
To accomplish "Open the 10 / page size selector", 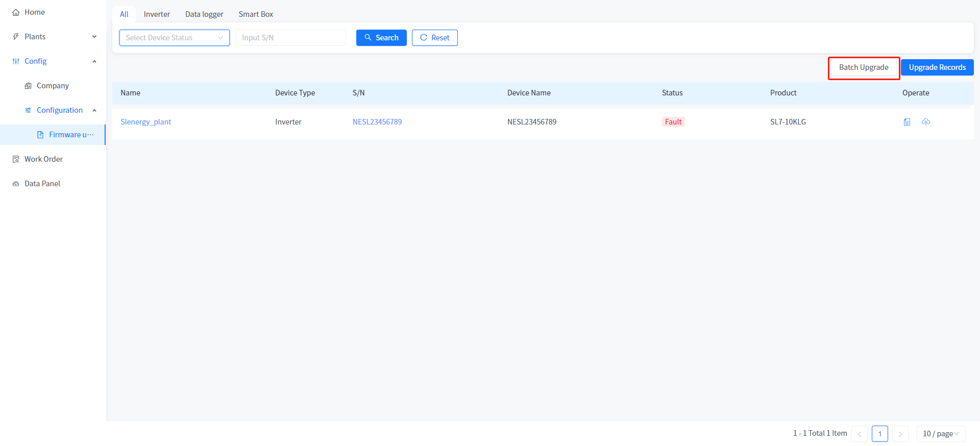I will pyautogui.click(x=940, y=434).
